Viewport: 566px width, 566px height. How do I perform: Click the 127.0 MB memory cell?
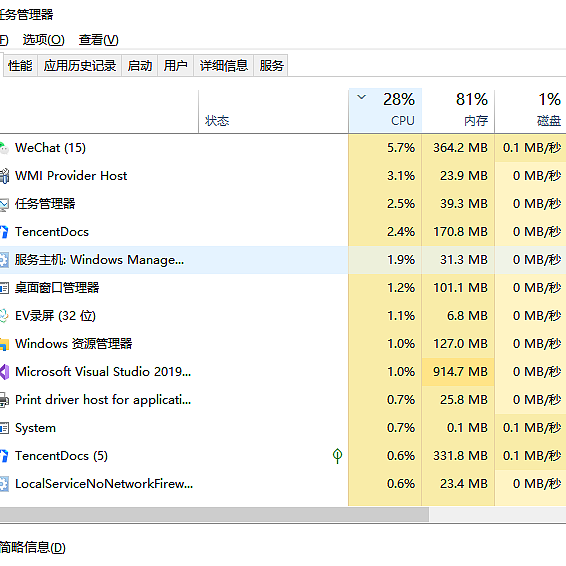point(458,344)
